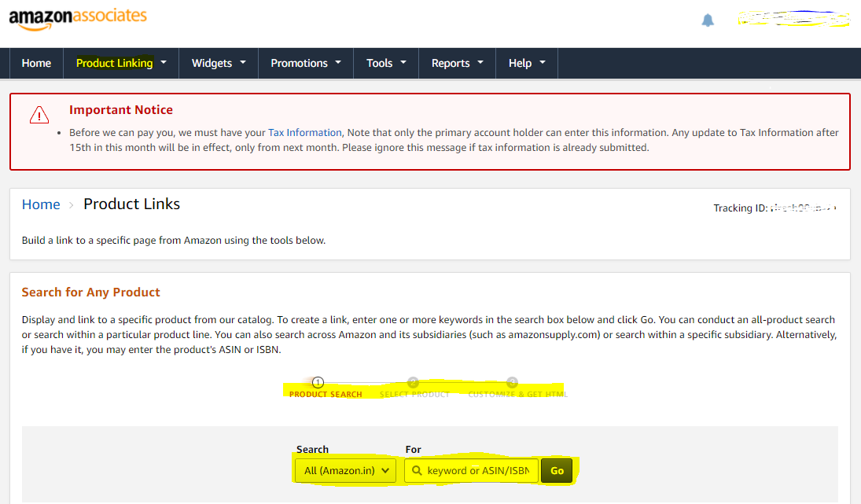Click the account name in the header

tap(793, 19)
